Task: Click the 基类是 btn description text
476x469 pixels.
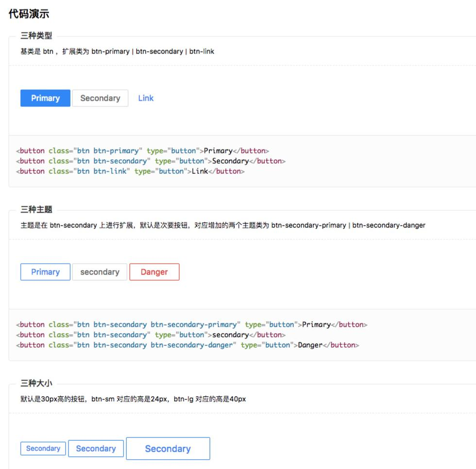Action: click(x=117, y=51)
